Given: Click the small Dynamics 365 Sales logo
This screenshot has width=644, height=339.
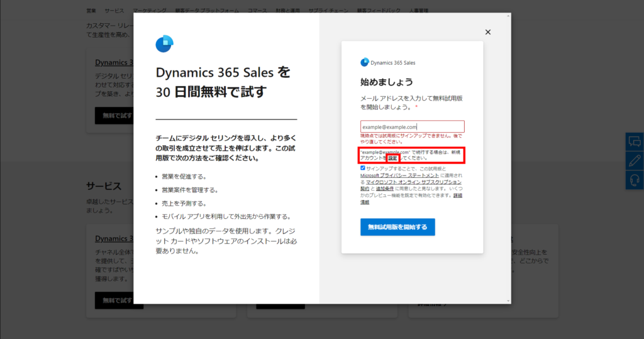Looking at the screenshot, I should pyautogui.click(x=364, y=62).
